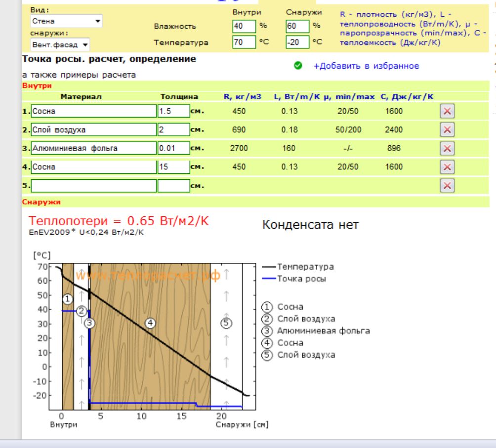This screenshot has width=496, height=448.
Task: Change thickness field with value 1.5
Action: pyautogui.click(x=173, y=112)
